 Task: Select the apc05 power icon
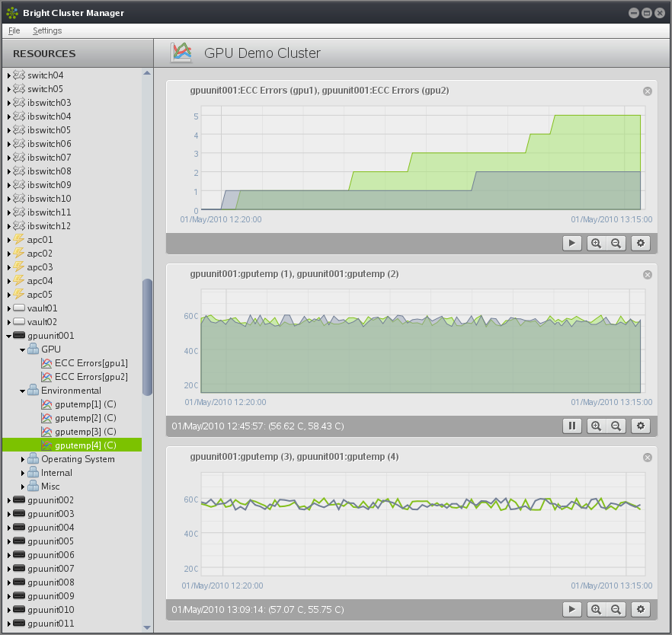tap(19, 294)
